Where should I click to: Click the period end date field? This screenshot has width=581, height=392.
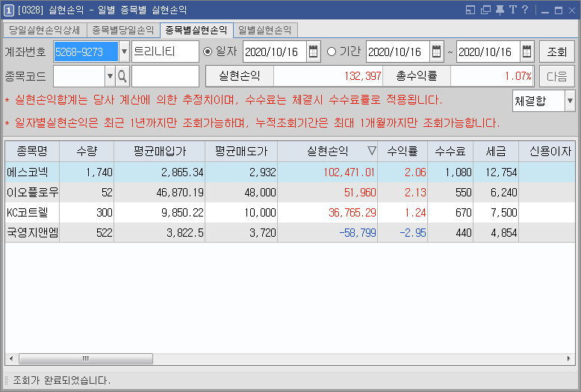click(488, 52)
